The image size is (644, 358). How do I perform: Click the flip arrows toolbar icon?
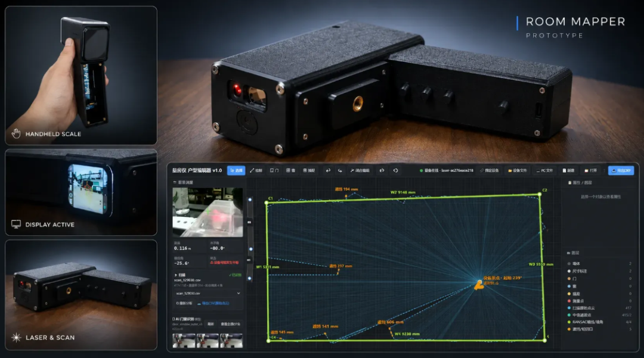pos(382,170)
